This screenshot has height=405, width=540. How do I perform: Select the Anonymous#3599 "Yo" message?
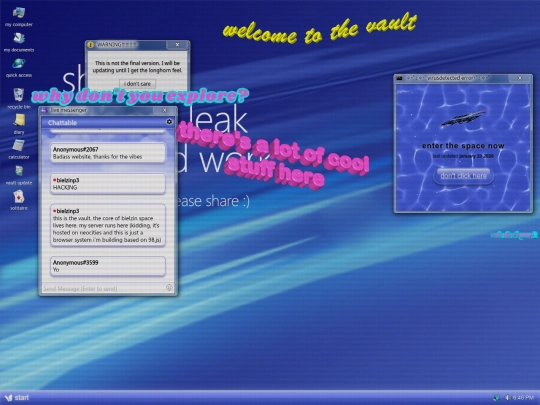click(x=108, y=266)
